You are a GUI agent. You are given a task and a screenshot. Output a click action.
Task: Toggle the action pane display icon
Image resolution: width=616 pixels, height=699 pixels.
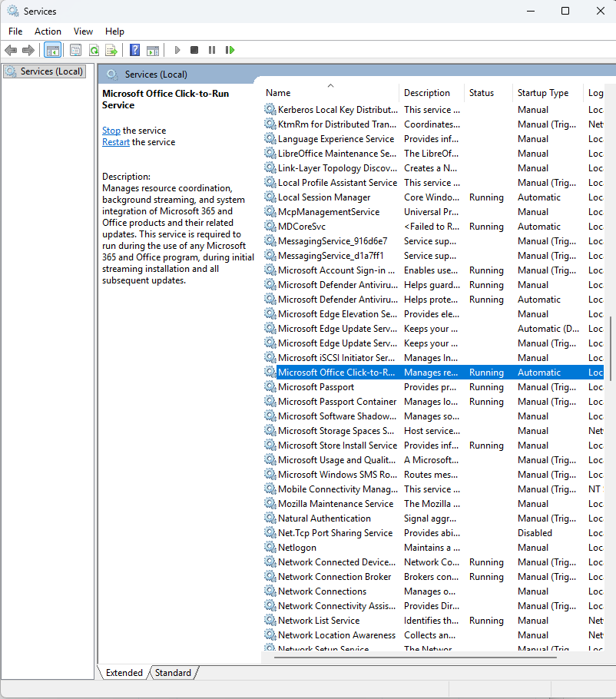[x=152, y=50]
